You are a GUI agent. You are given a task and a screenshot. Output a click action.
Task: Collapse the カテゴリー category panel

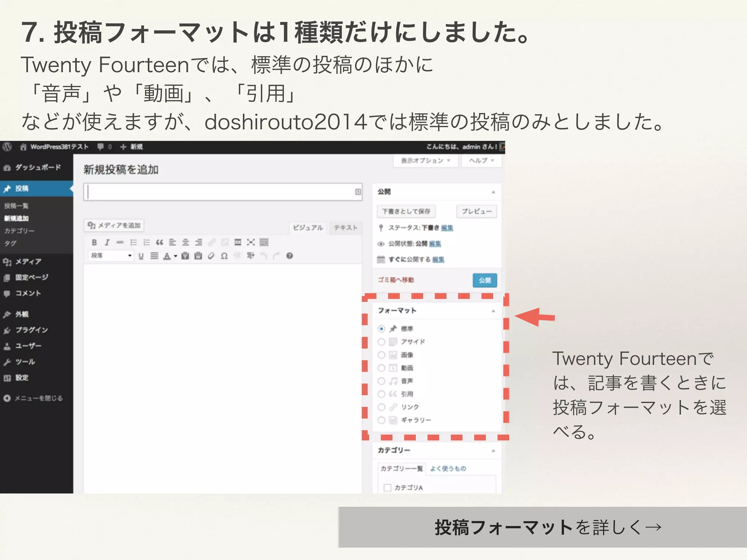pos(493,451)
